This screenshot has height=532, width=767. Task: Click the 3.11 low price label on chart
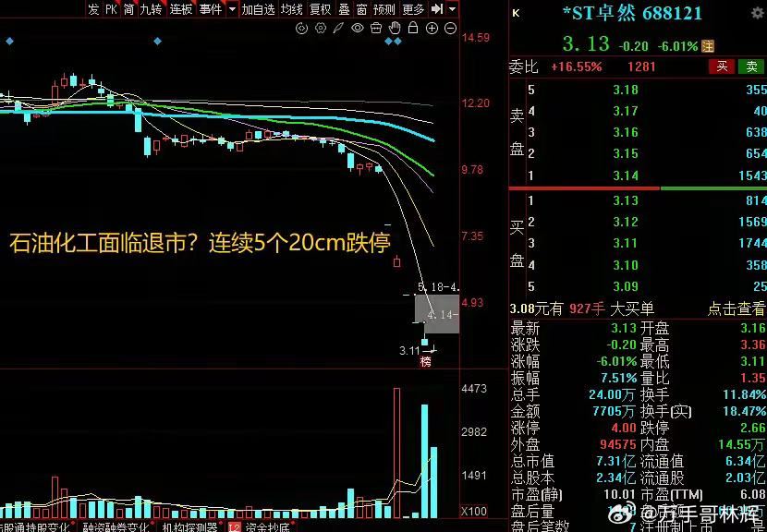tap(409, 351)
